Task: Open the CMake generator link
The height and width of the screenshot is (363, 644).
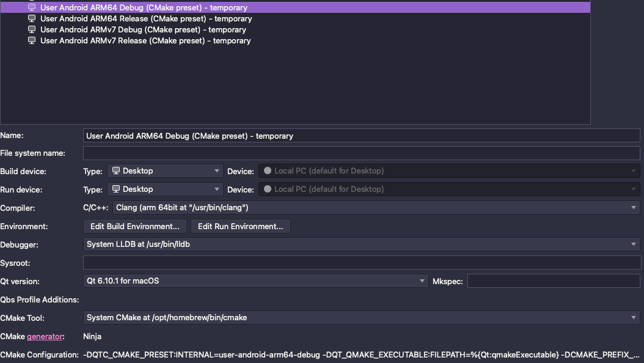Action: pyautogui.click(x=45, y=336)
